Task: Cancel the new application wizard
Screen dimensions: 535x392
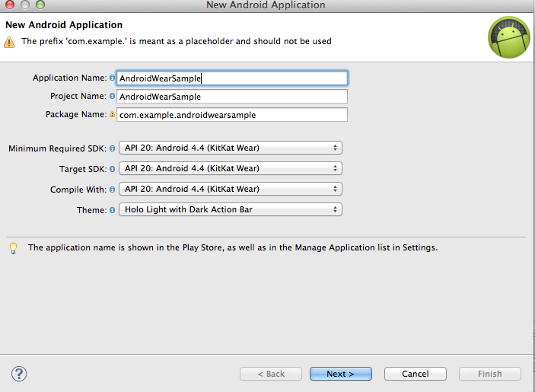Action: click(x=416, y=374)
